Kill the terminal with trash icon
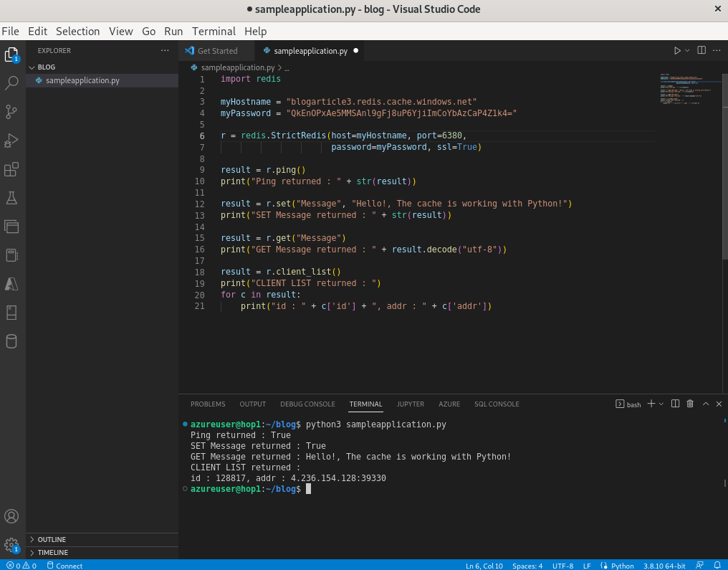 691,404
